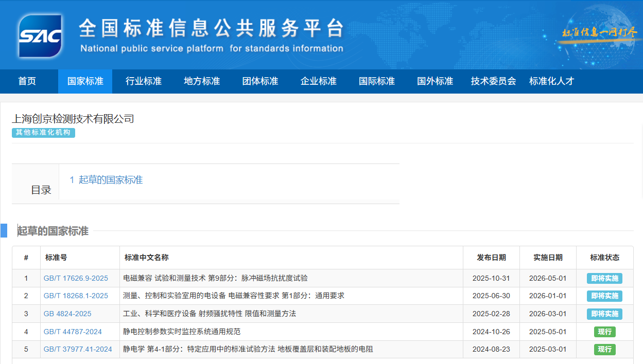643x364 pixels.
Task: Select the 地方标准 navigation item
Action: (201, 81)
